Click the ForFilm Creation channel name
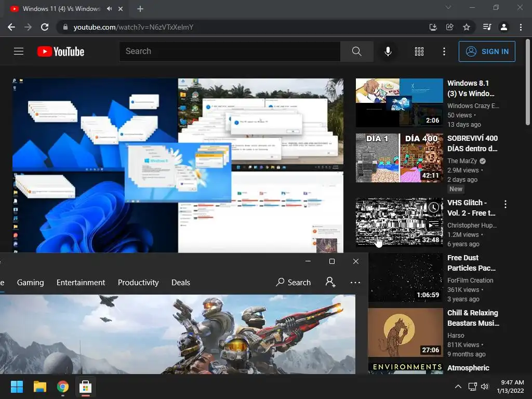The width and height of the screenshot is (532, 399). (470, 280)
